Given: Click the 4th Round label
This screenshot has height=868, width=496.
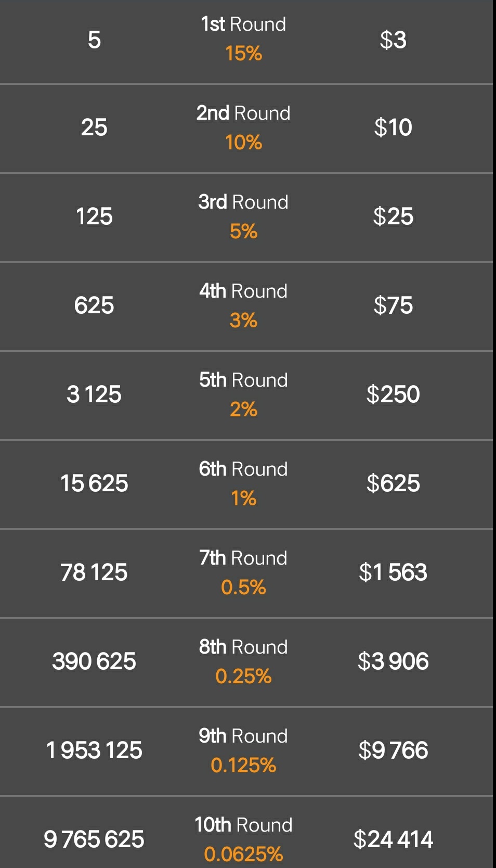Looking at the screenshot, I should (243, 291).
